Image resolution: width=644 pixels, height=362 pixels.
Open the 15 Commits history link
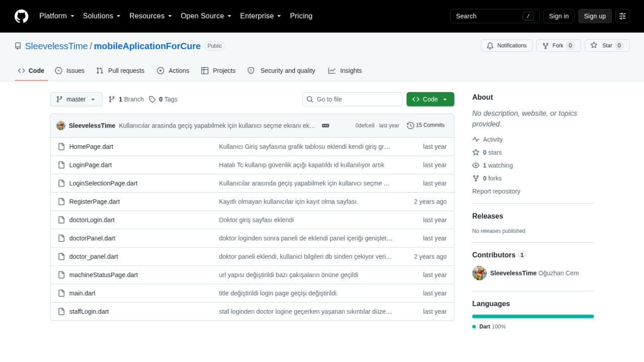pyautogui.click(x=426, y=125)
